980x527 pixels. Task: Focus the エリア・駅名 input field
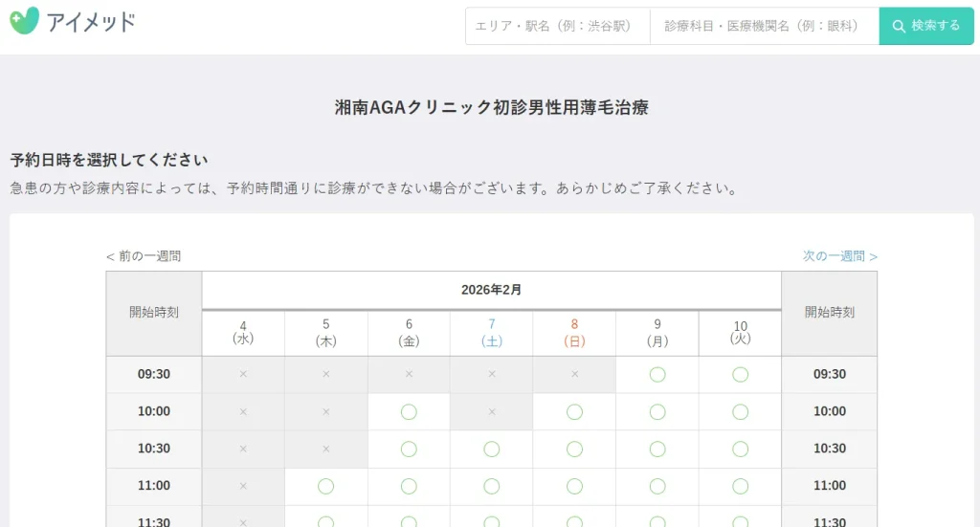coord(558,26)
